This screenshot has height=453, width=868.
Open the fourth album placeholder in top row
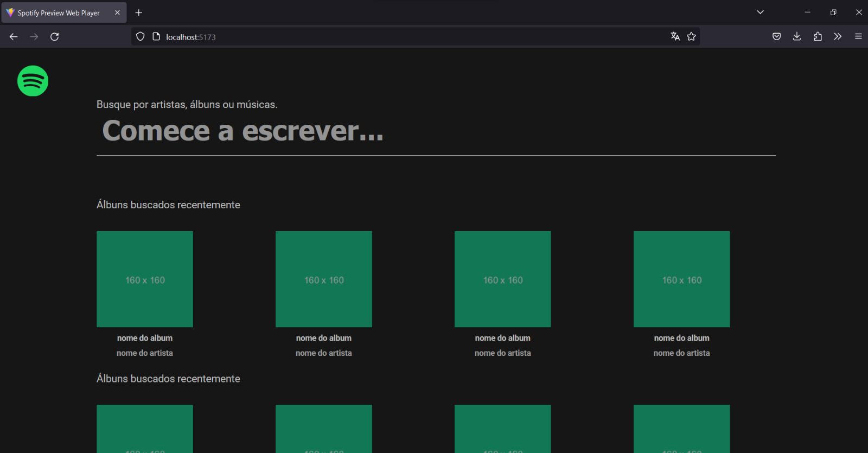[682, 279]
